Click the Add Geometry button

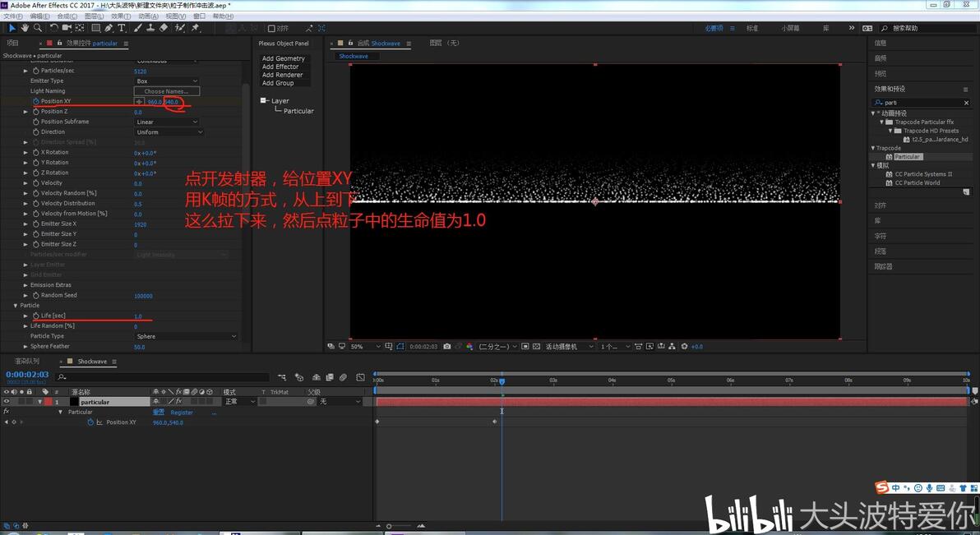pyautogui.click(x=283, y=58)
